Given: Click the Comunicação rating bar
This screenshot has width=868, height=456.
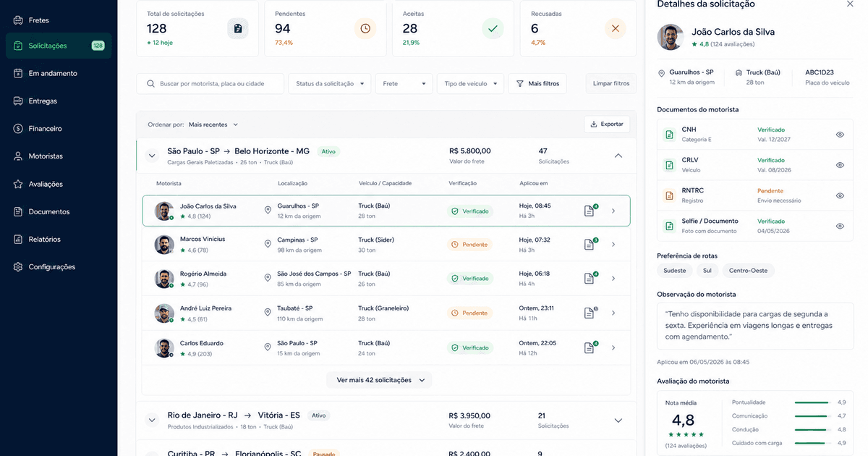Looking at the screenshot, I should pyautogui.click(x=812, y=416).
